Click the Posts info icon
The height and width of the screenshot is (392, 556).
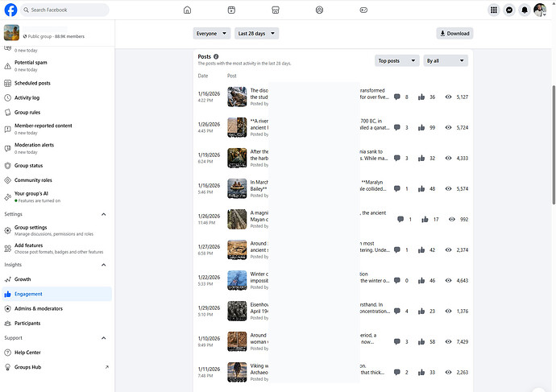(216, 56)
